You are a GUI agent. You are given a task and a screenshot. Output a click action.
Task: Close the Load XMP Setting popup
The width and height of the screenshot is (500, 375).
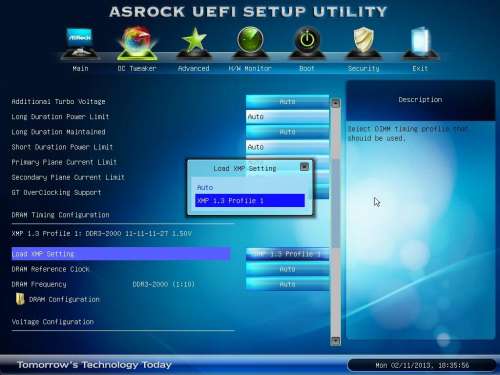pos(304,167)
